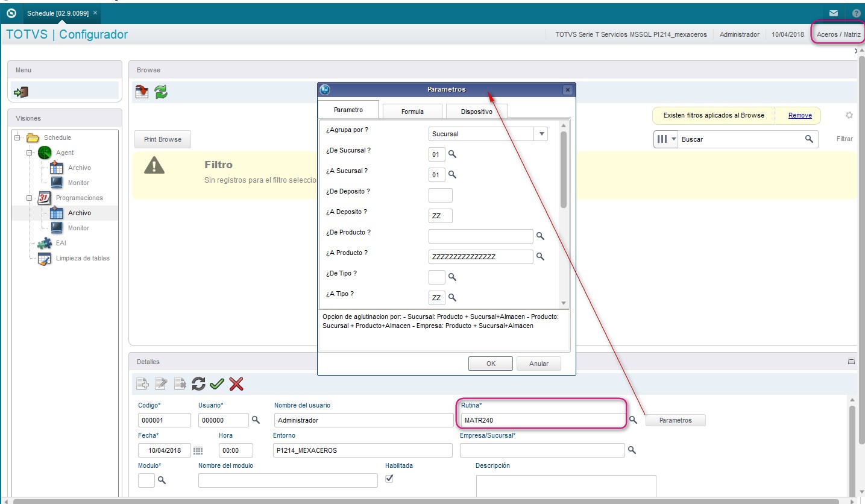The height and width of the screenshot is (504, 865).
Task: Open lookup for A Producto
Action: (540, 257)
